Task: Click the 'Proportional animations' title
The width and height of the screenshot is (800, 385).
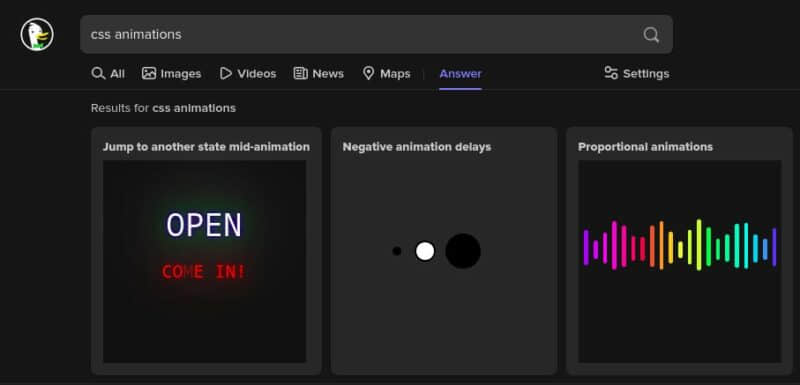Action: click(x=645, y=147)
